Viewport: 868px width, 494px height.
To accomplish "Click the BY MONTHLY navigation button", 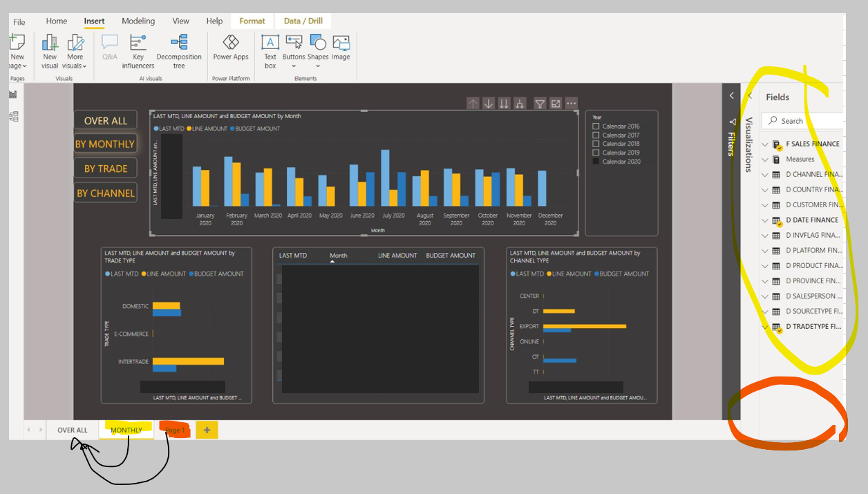I will pyautogui.click(x=105, y=144).
